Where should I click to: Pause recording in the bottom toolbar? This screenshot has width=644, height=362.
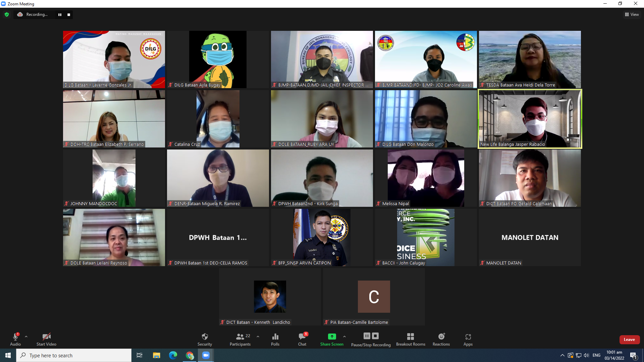pyautogui.click(x=367, y=336)
